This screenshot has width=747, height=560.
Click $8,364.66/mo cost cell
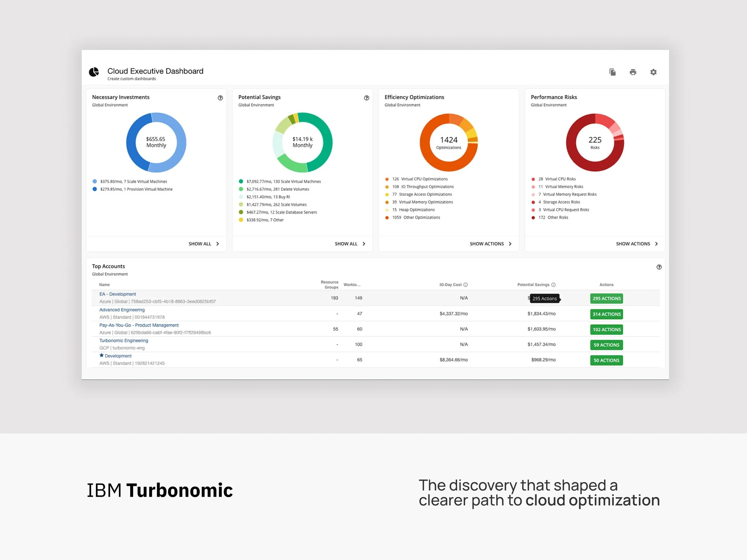(454, 360)
